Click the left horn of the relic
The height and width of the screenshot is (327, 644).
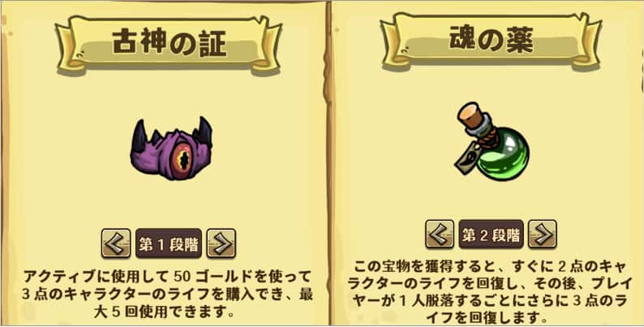click(140, 136)
